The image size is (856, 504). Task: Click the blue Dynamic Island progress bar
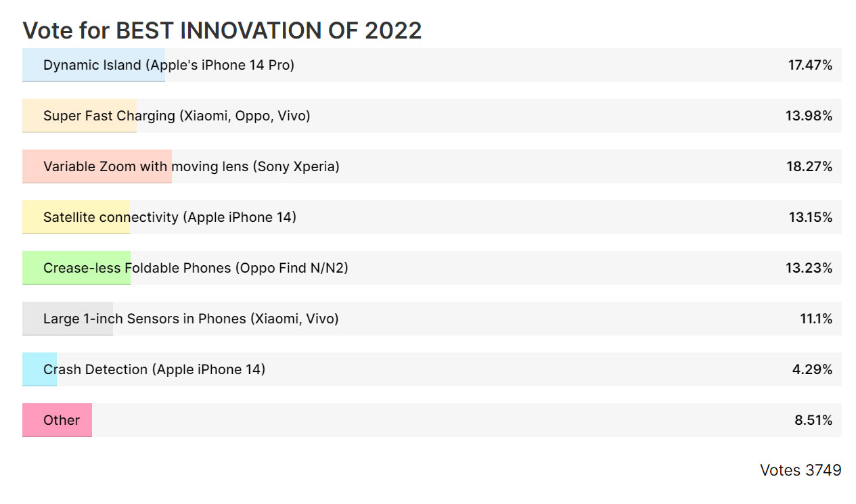click(x=93, y=65)
